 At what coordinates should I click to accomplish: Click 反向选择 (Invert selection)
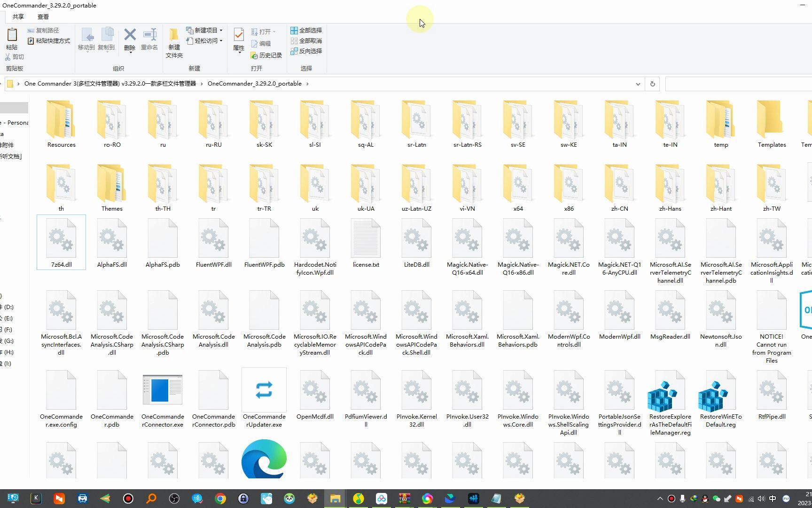coord(306,51)
